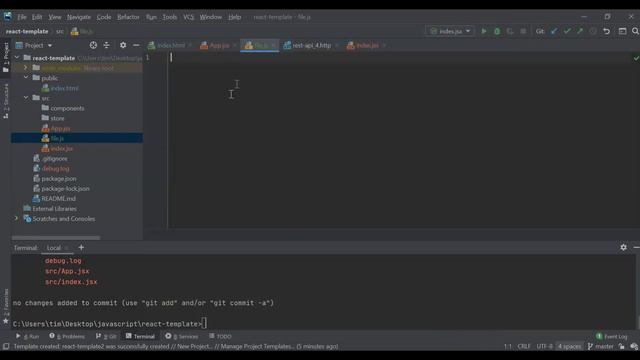
Task: Open the master Git branch selector
Action: (x=600, y=347)
